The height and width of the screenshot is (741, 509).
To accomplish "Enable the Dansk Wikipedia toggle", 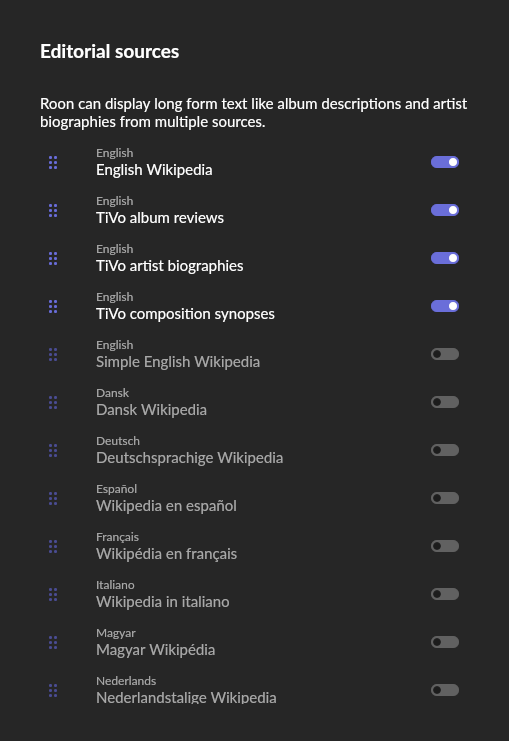I will coord(445,402).
